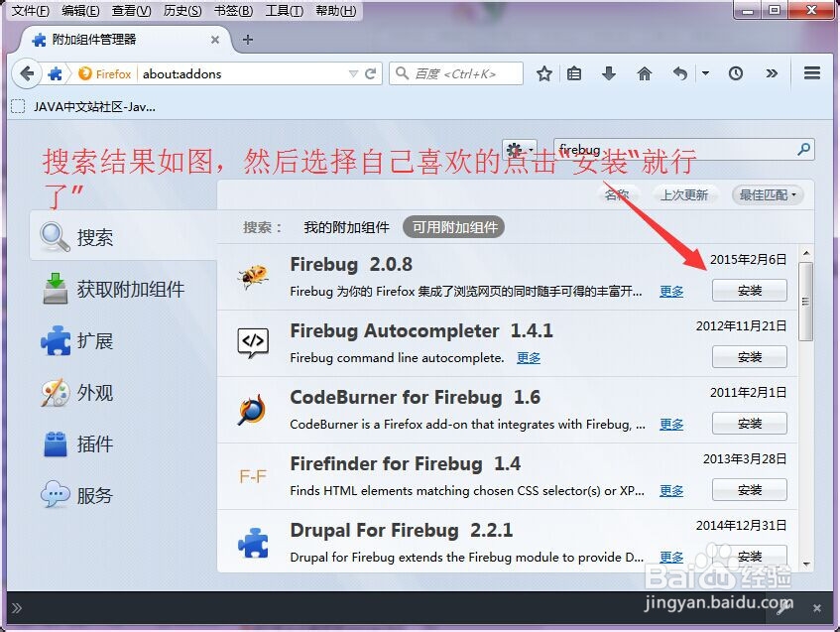Click the undo arrow toolbar icon
This screenshot has width=840, height=632.
[679, 73]
